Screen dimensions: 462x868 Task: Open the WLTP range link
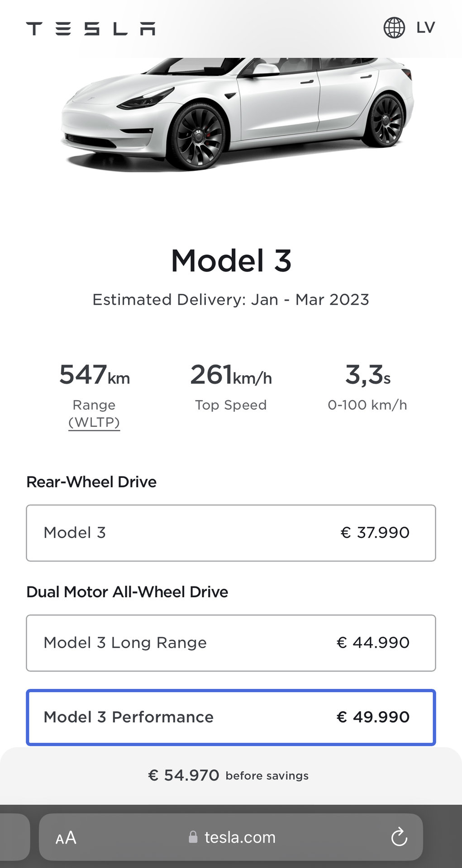click(94, 422)
